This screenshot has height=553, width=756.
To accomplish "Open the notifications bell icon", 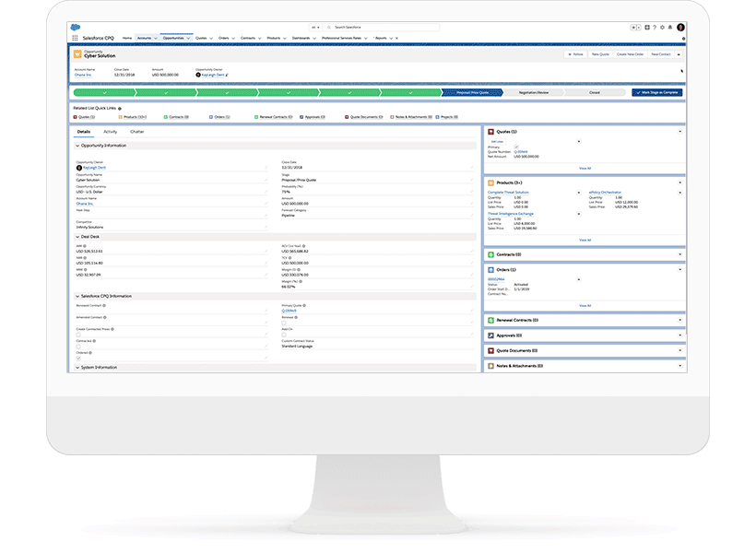I will 670,28.
